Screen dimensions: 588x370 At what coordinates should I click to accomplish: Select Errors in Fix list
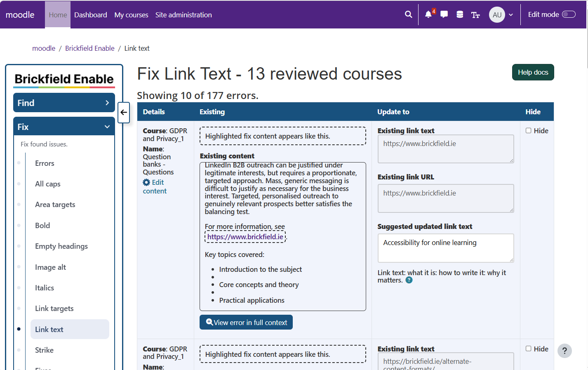(45, 163)
